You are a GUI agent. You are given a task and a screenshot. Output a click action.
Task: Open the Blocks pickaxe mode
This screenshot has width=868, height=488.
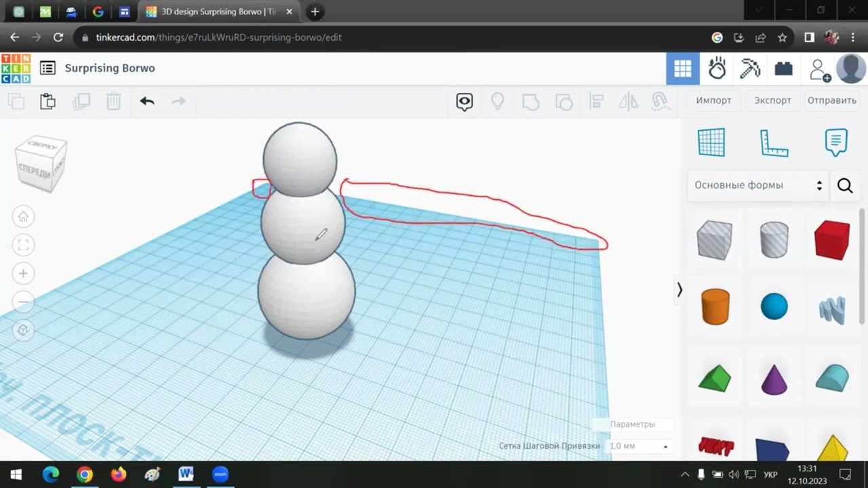pos(750,68)
